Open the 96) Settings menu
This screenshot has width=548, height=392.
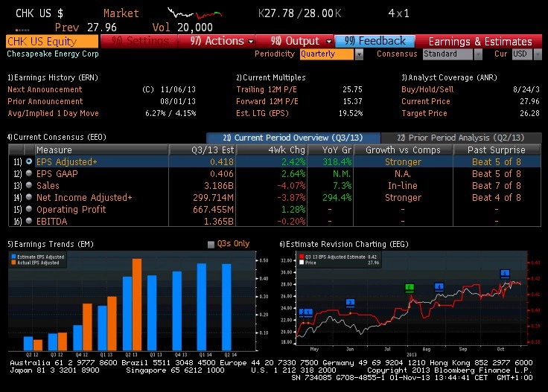[139, 41]
